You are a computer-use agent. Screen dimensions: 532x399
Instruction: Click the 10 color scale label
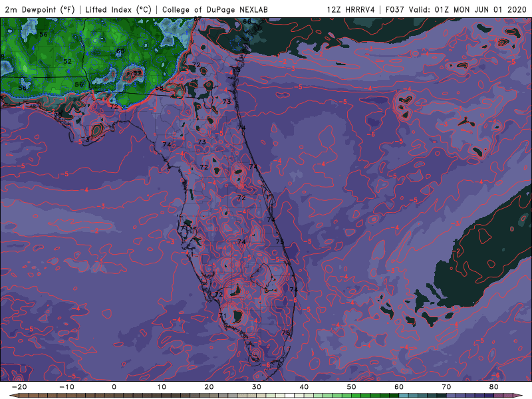[x=162, y=387]
